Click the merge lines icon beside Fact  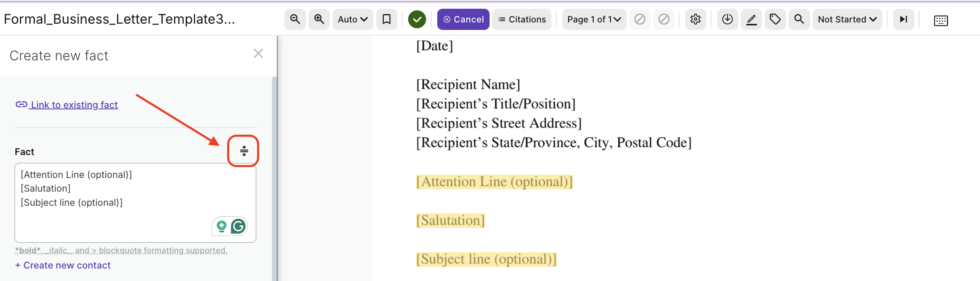coord(244,151)
